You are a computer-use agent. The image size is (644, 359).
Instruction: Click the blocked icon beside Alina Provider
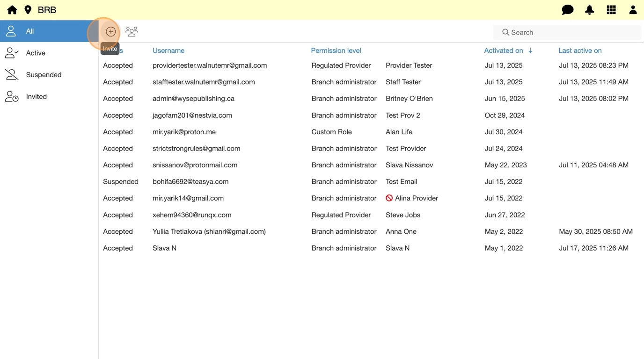[389, 198]
